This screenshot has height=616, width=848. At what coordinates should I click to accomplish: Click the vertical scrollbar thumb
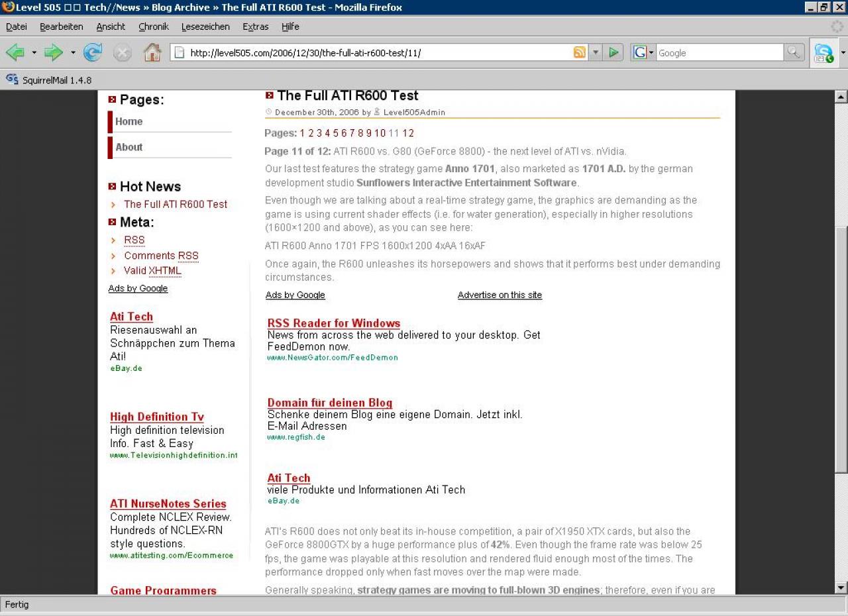841,349
